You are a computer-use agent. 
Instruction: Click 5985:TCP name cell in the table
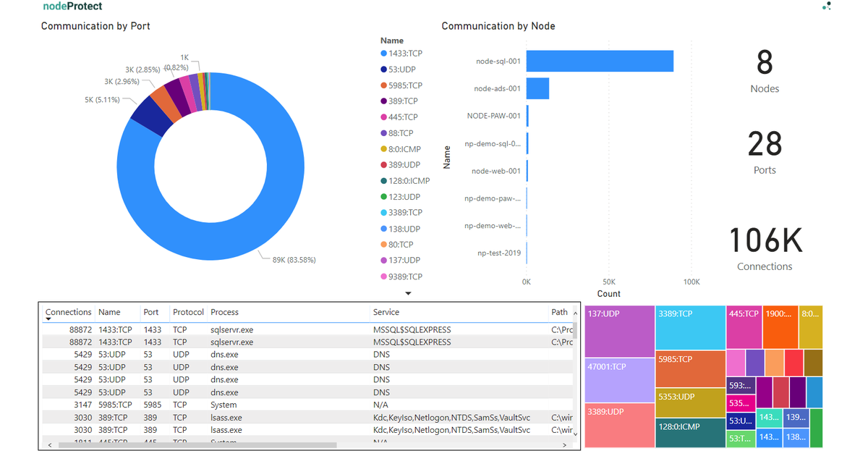(x=115, y=405)
